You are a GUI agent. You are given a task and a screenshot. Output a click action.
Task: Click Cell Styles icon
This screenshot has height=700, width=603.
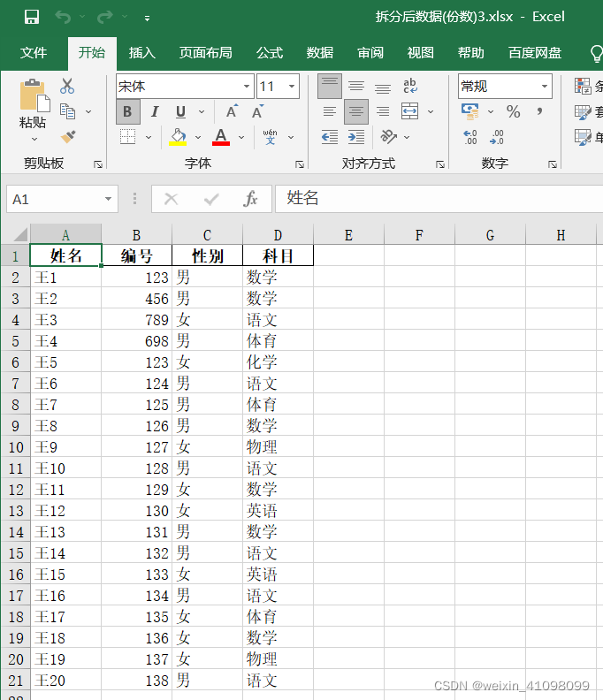click(583, 137)
